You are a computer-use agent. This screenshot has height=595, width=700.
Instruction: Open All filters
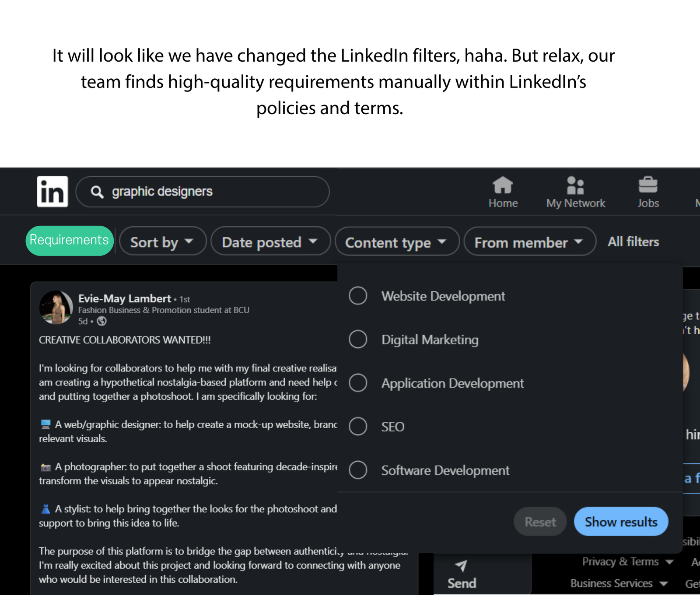pyautogui.click(x=633, y=241)
